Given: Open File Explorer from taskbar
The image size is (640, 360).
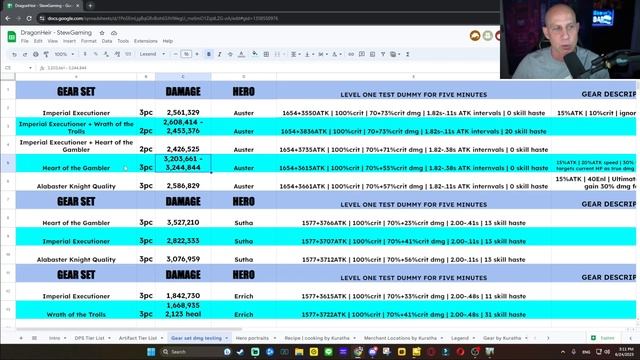Looking at the screenshot, I should 299,351.
